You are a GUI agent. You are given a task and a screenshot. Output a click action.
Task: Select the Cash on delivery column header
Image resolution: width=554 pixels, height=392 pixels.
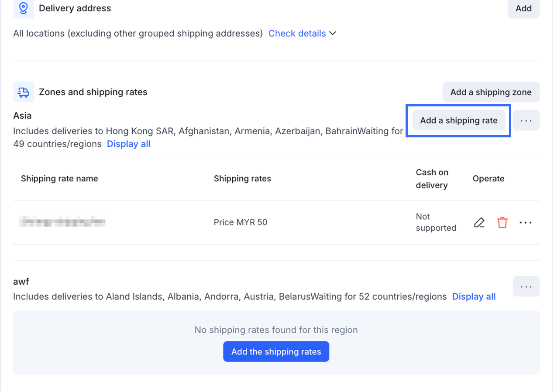432,179
